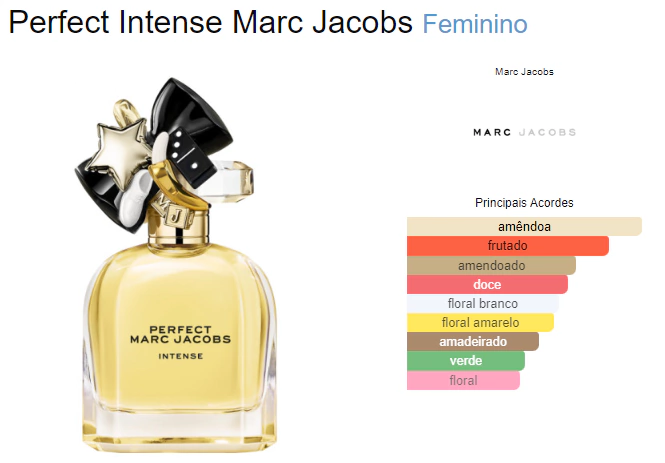Click the INTENSE label on bottle
This screenshot has width=665, height=463.
(x=181, y=356)
